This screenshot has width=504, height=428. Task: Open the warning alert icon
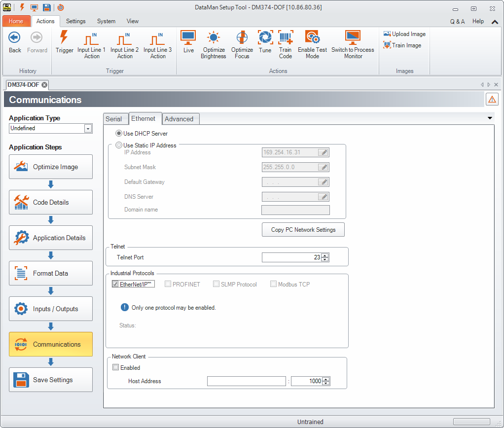pos(492,99)
